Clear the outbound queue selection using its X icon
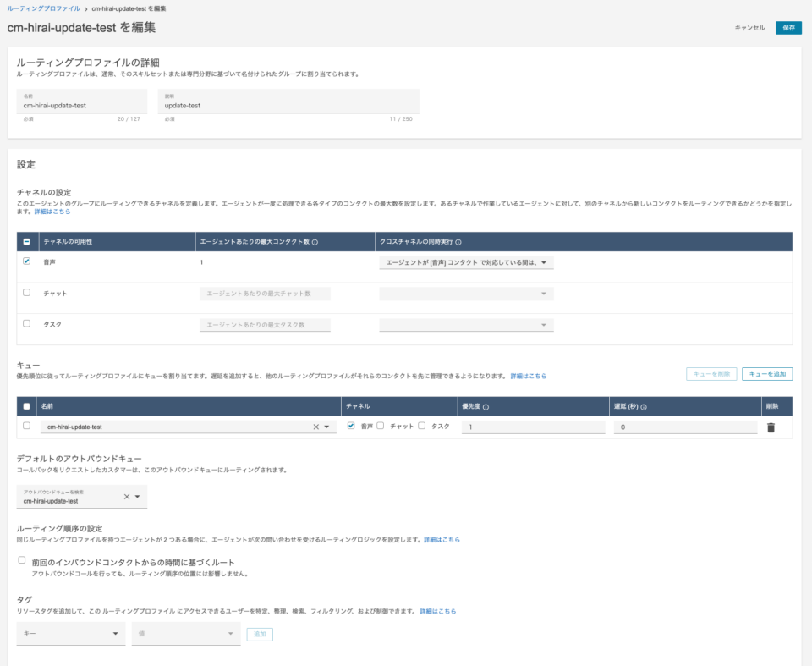The image size is (812, 666). click(127, 498)
